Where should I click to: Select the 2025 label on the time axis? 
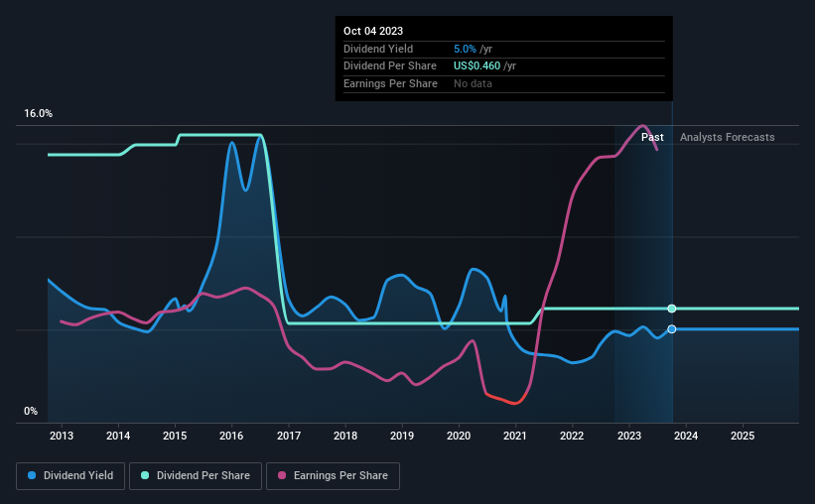(743, 436)
